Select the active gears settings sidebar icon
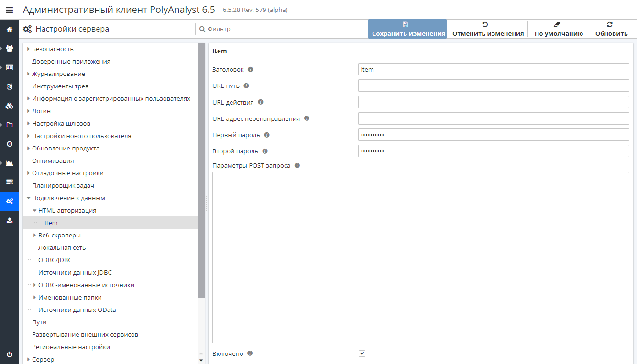 click(x=10, y=201)
